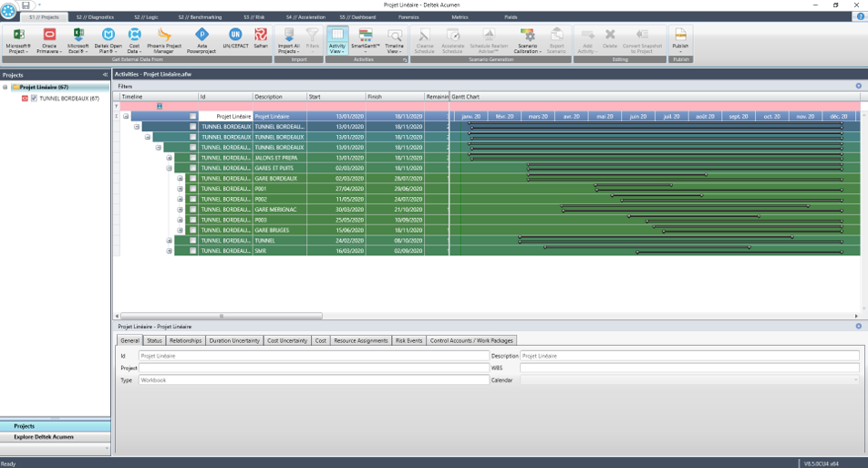868x468 pixels.
Task: Click the Projects navigation button
Action: coord(56,426)
